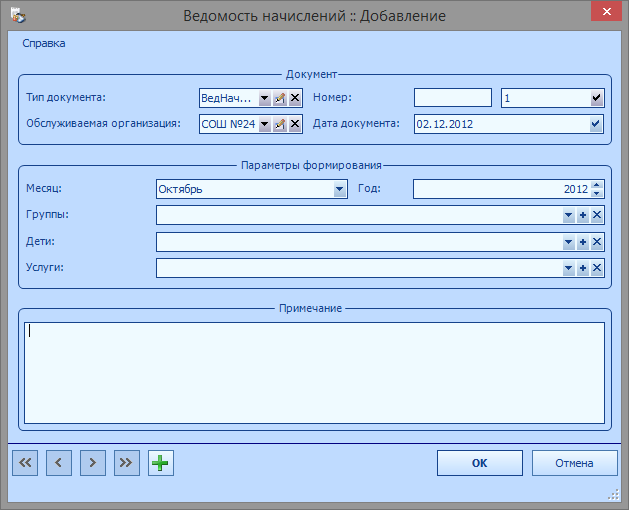Go to next record arrow button
Viewport: 629px width, 510px height.
click(x=93, y=463)
